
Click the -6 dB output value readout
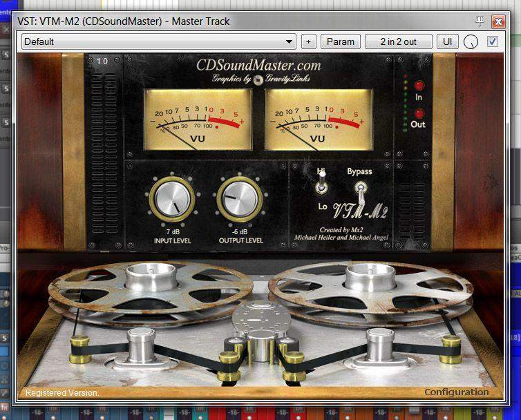pyautogui.click(x=240, y=231)
